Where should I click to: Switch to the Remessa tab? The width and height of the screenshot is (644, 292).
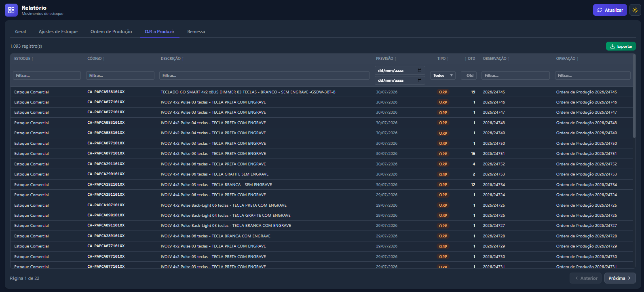(196, 32)
